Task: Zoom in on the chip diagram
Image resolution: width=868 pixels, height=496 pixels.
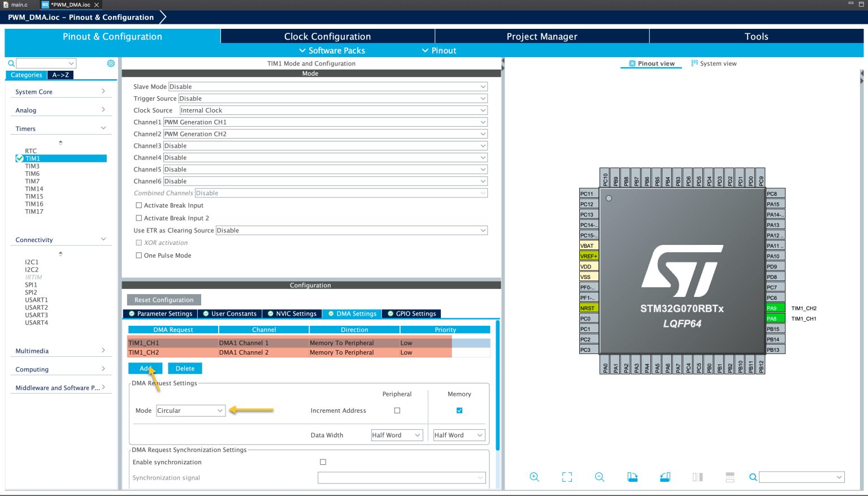Action: pyautogui.click(x=534, y=477)
